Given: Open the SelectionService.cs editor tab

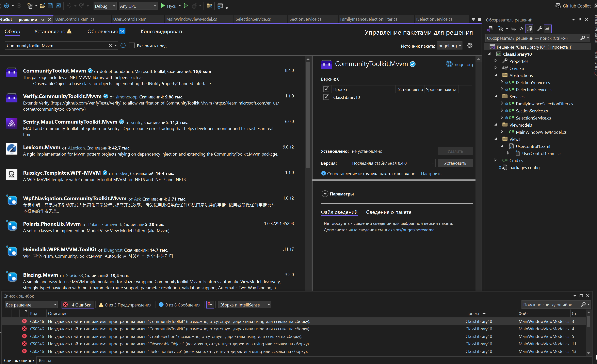Looking at the screenshot, I should click(253, 19).
